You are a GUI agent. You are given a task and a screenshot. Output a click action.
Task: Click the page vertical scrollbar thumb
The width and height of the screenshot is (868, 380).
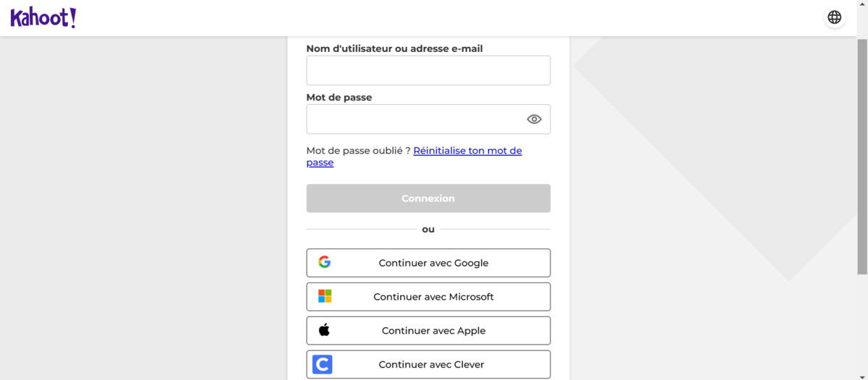pyautogui.click(x=862, y=155)
